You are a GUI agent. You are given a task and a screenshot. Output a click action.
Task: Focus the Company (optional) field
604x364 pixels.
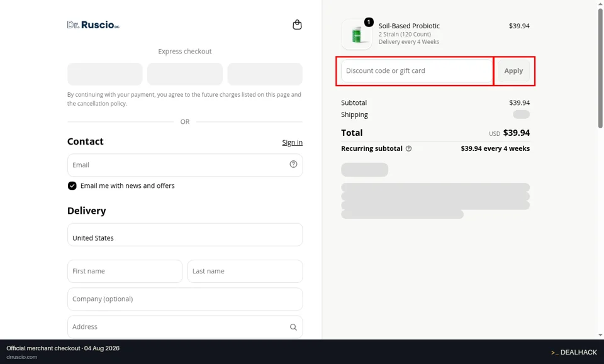185,299
